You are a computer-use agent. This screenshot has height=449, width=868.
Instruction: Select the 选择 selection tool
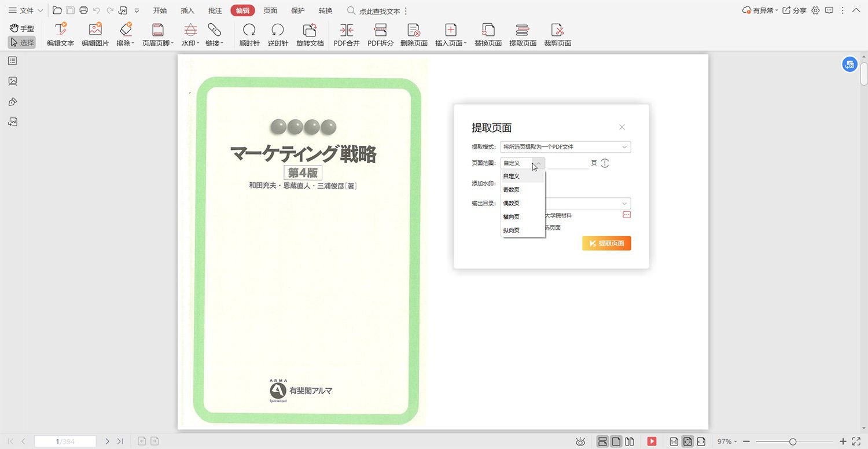(21, 42)
